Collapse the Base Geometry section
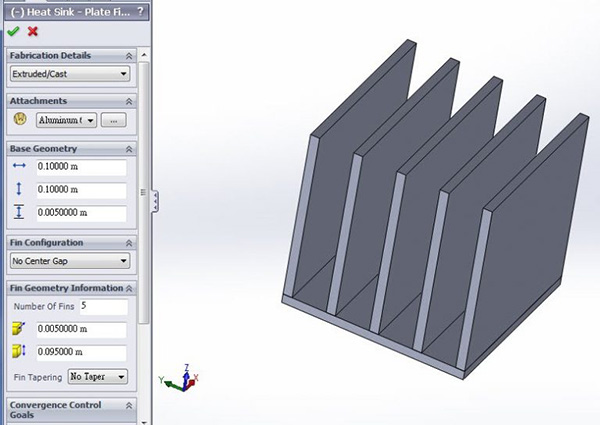600x425 pixels. 129,149
